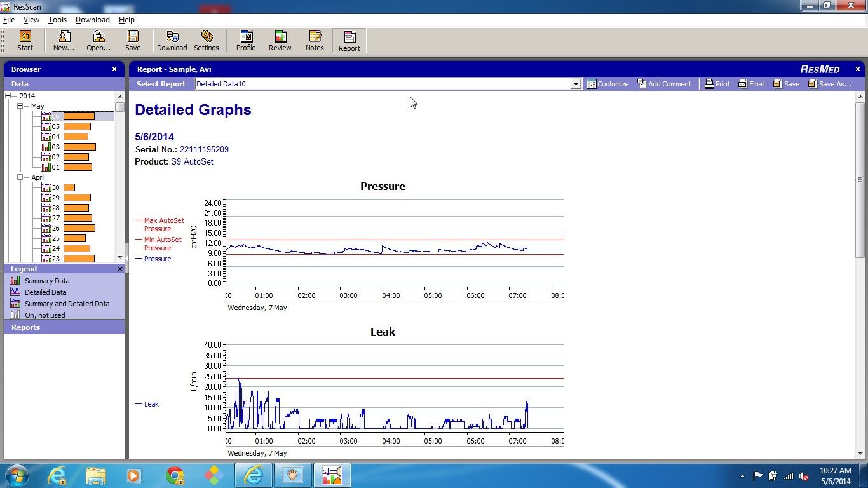Click the serial number 22111195209

tap(204, 150)
